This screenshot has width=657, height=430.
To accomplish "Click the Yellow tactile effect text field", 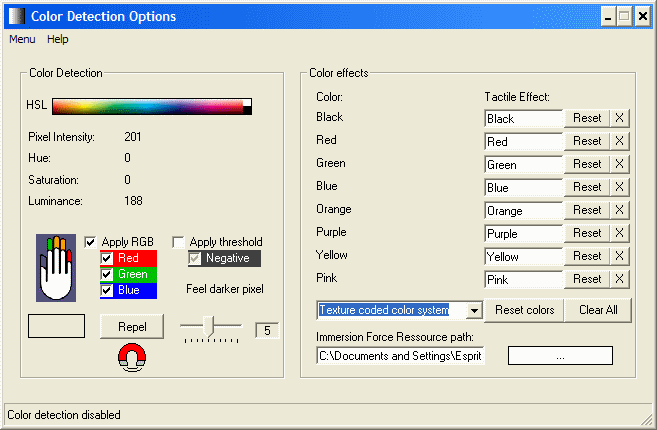I will coord(523,257).
